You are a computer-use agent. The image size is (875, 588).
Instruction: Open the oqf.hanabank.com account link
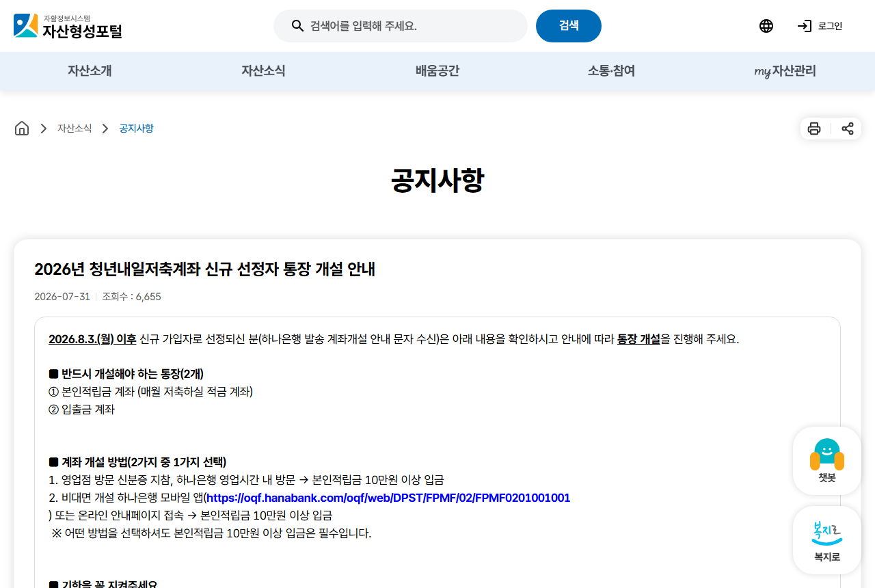pos(388,498)
